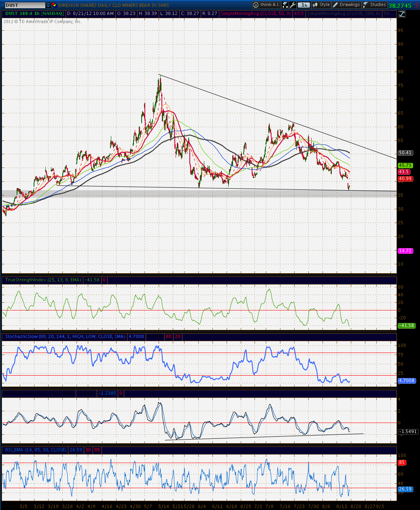Click the Direxion Shares company description
This screenshot has width=420, height=510.
point(113,5)
